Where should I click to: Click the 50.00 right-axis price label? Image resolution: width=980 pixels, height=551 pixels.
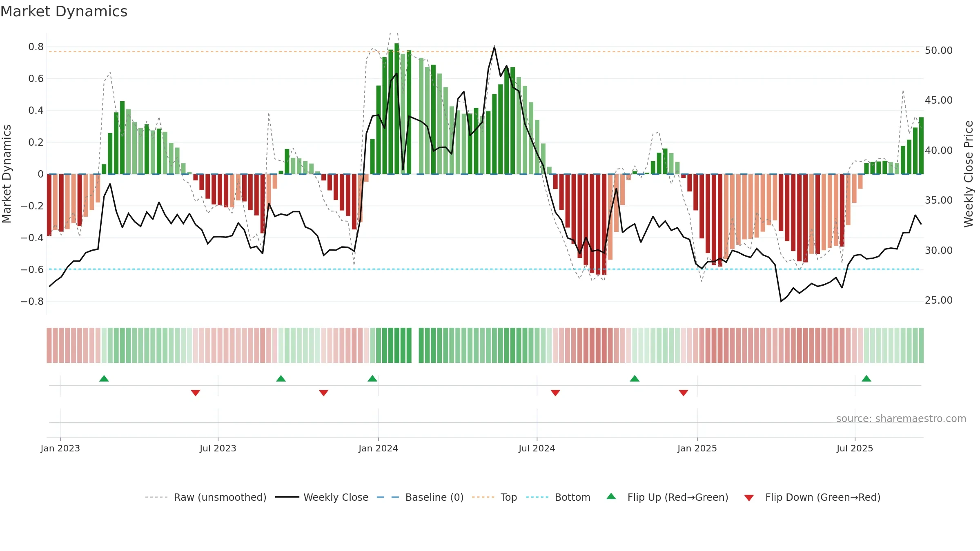(x=939, y=51)
